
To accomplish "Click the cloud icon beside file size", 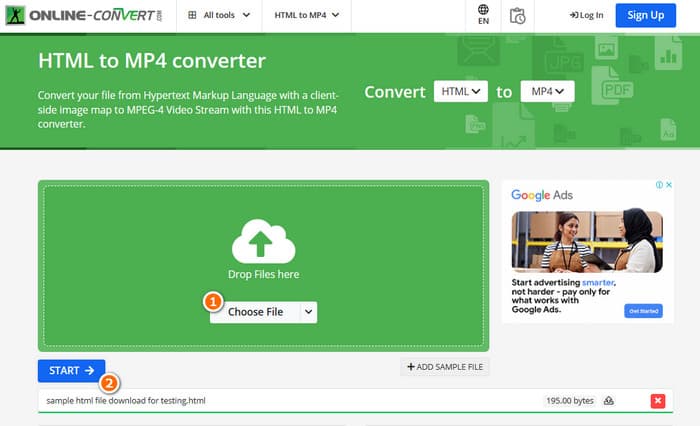I will click(x=609, y=401).
